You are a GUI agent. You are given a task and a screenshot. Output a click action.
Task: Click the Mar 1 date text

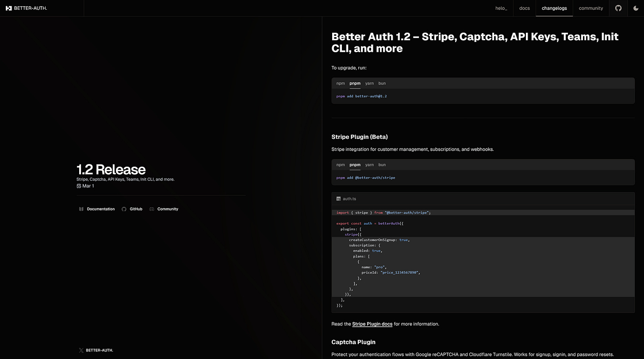(x=88, y=186)
